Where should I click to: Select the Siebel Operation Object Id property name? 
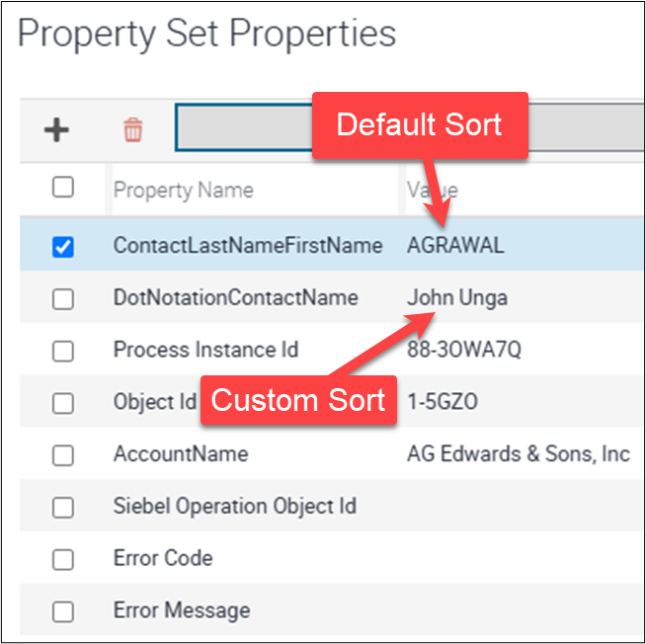[x=234, y=507]
